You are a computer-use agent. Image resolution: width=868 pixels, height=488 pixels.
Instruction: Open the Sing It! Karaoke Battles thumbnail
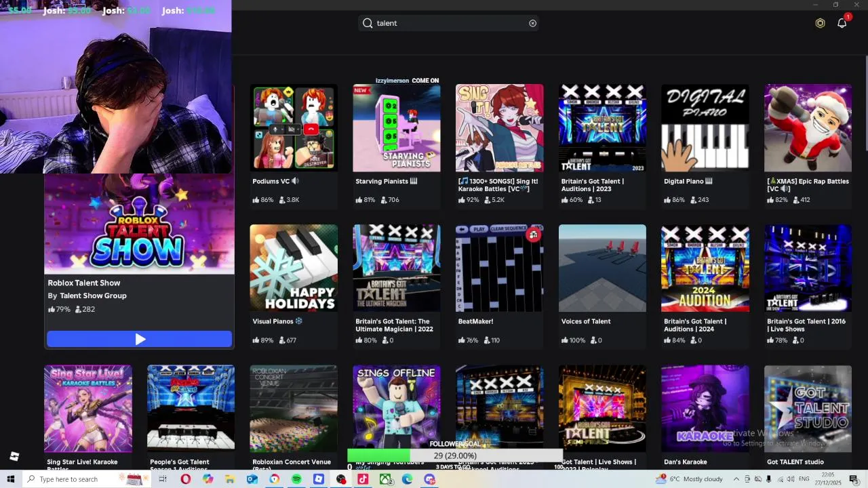tap(499, 127)
